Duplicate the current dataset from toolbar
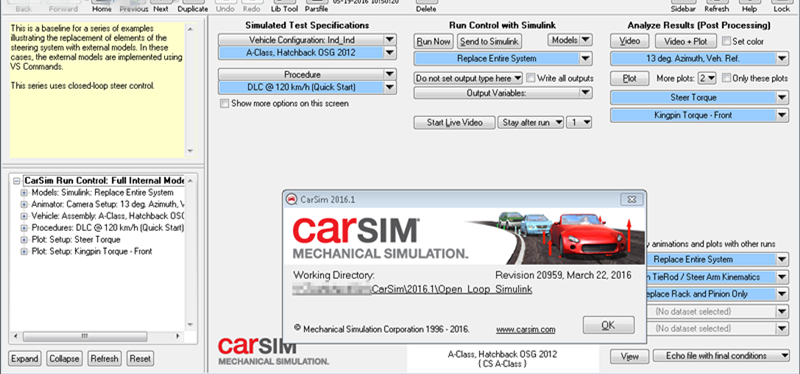This screenshot has width=800, height=374. click(x=193, y=7)
